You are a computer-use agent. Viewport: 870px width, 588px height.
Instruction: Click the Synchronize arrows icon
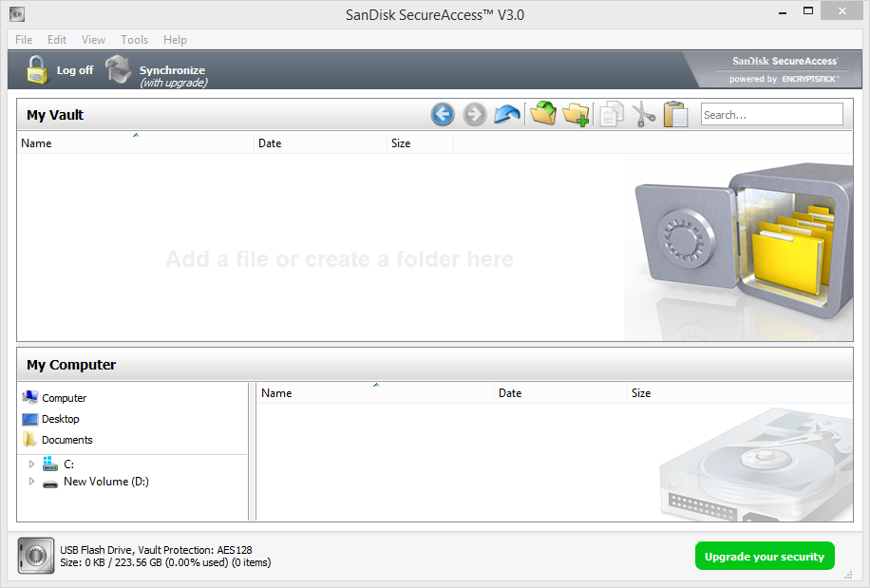(x=118, y=70)
